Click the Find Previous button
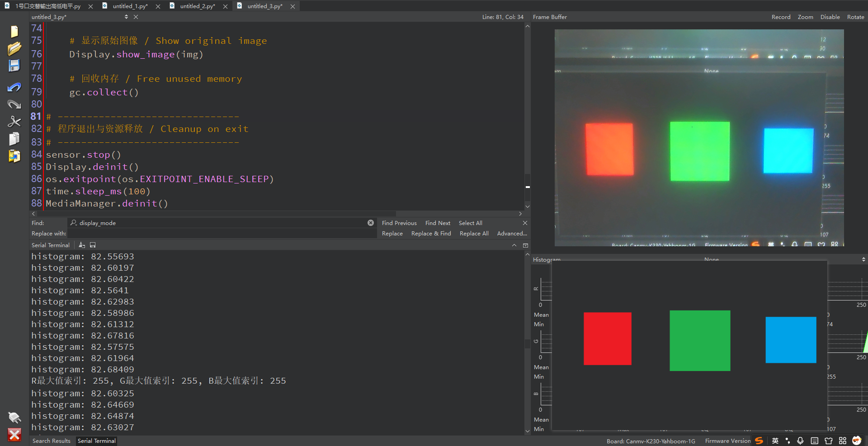The width and height of the screenshot is (868, 446). click(x=399, y=223)
